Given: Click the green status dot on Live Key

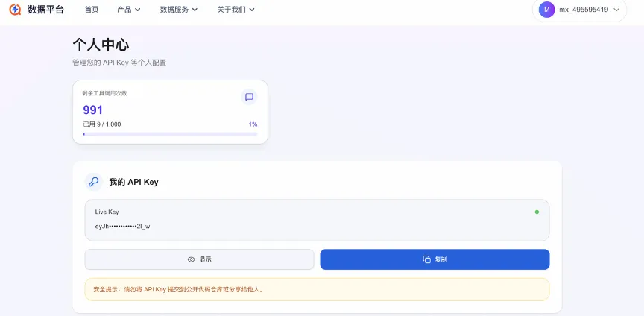Looking at the screenshot, I should click(x=537, y=212).
